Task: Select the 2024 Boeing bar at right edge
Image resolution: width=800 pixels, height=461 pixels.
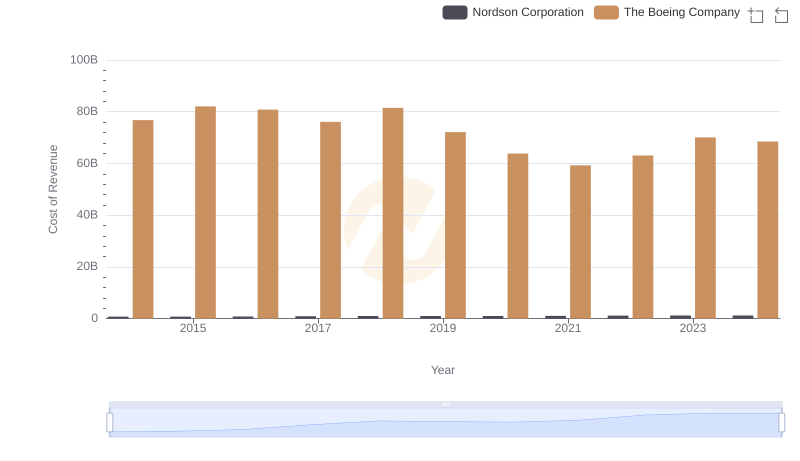Action: click(x=768, y=230)
